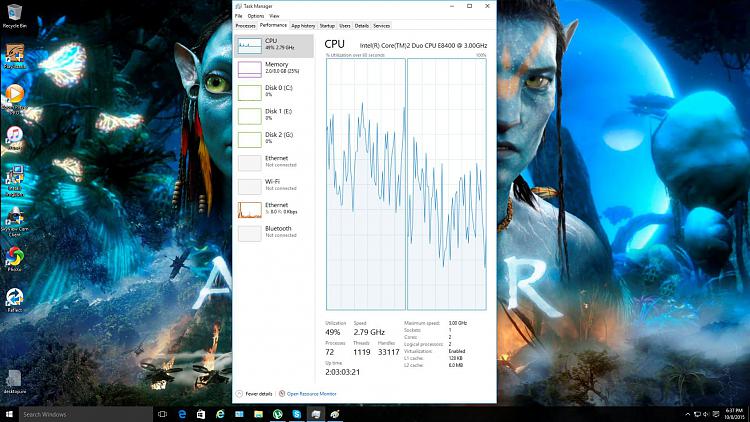Image resolution: width=750 pixels, height=422 pixels.
Task: Select the Intel Graphics desktop shortcut
Action: point(14,180)
